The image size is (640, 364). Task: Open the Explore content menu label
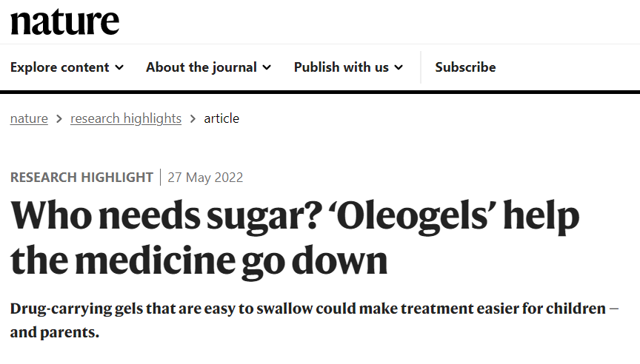pyautogui.click(x=60, y=67)
